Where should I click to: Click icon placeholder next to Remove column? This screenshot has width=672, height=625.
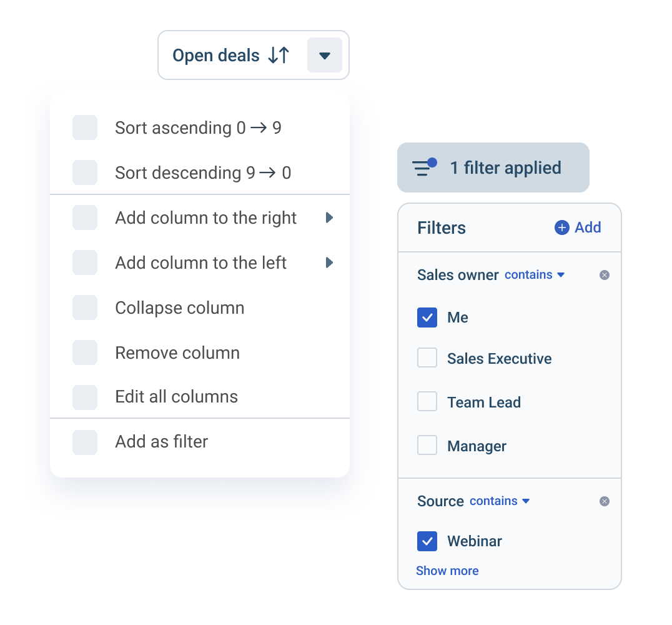pos(85,352)
